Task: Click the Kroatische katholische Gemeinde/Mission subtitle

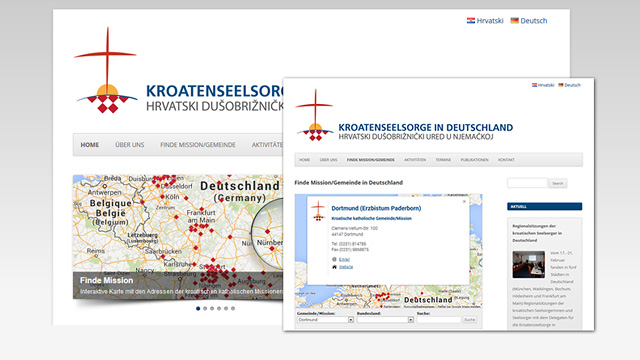Action: click(x=371, y=218)
